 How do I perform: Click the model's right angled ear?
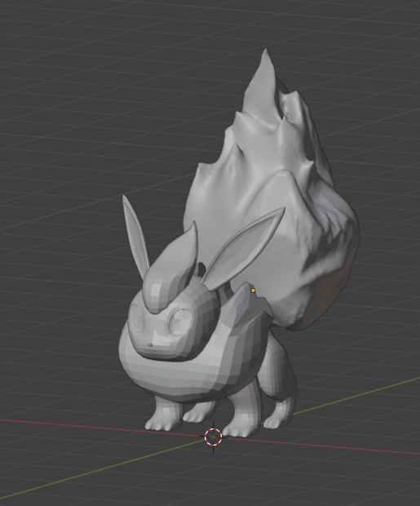coord(244,248)
